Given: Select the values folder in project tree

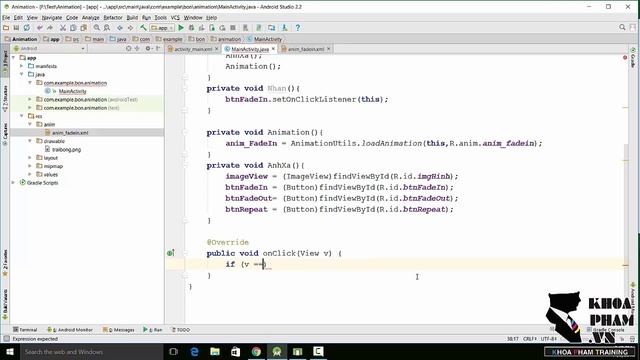Looking at the screenshot, I should click(x=51, y=174).
